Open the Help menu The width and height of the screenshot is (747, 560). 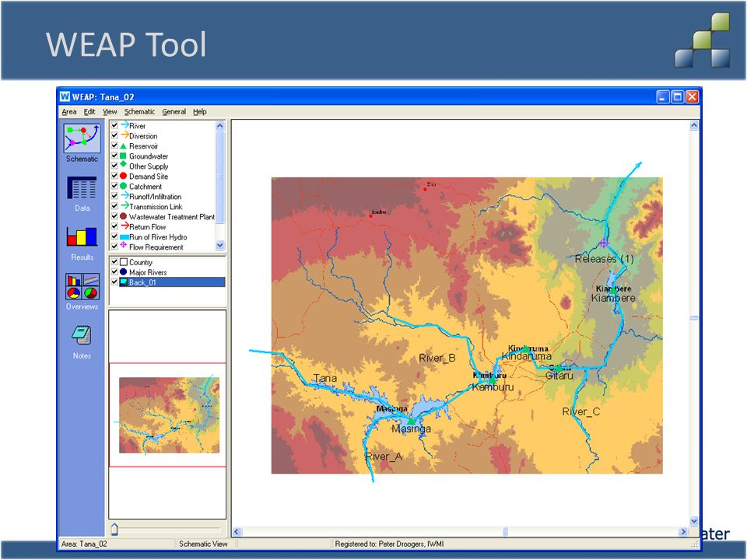pyautogui.click(x=200, y=112)
